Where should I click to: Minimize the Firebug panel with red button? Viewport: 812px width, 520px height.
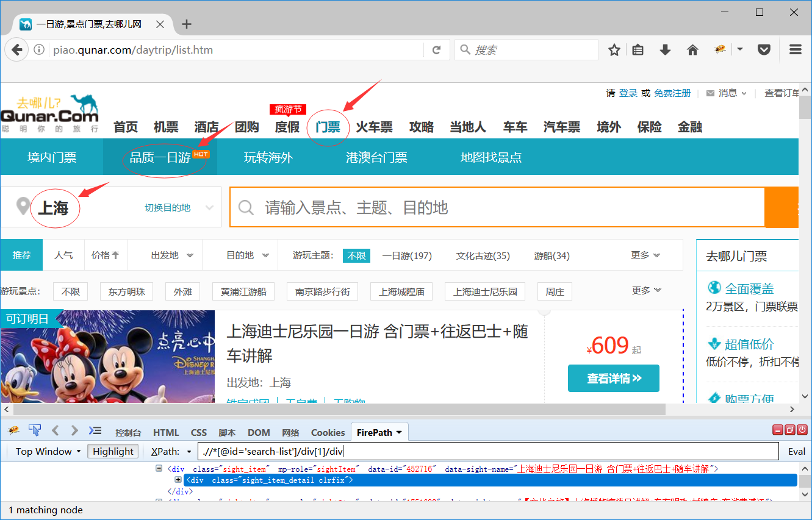click(x=778, y=430)
